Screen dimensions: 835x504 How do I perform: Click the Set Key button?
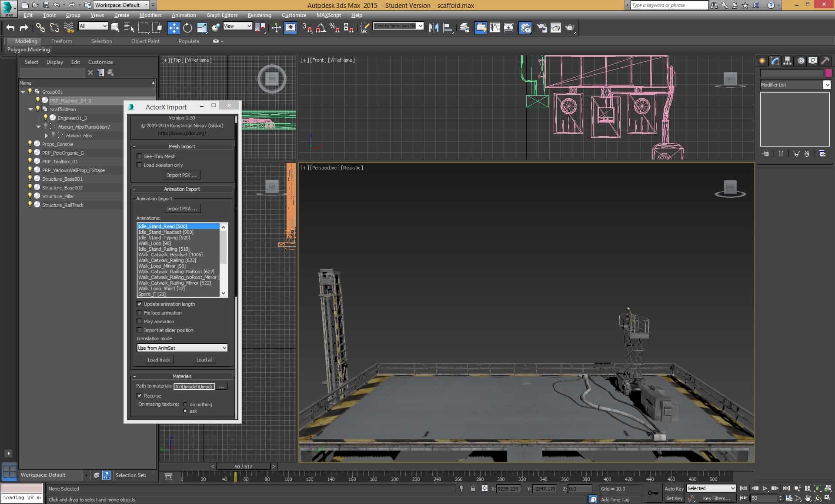pos(674,498)
